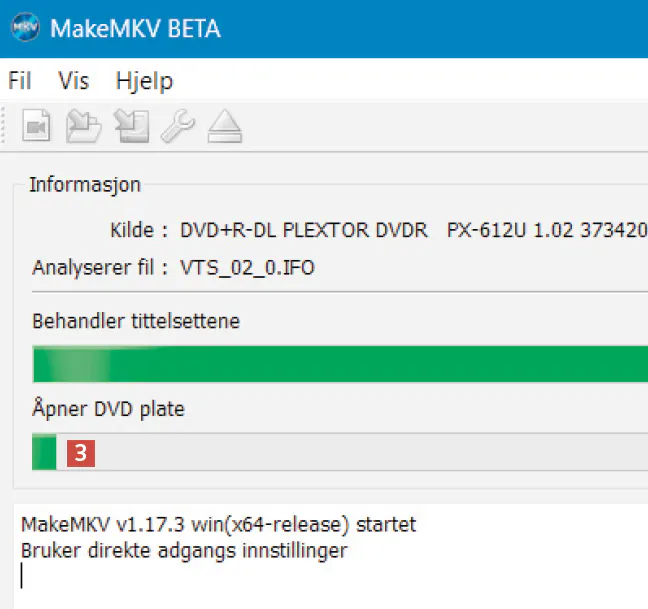Click the open video files toolbar icon

point(38,127)
